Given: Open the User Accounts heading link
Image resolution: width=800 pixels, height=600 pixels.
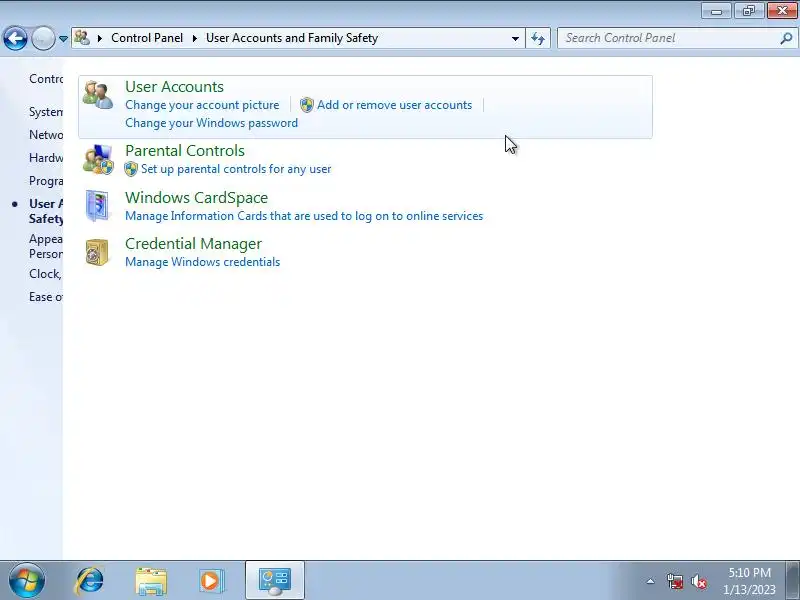Looking at the screenshot, I should 174,87.
